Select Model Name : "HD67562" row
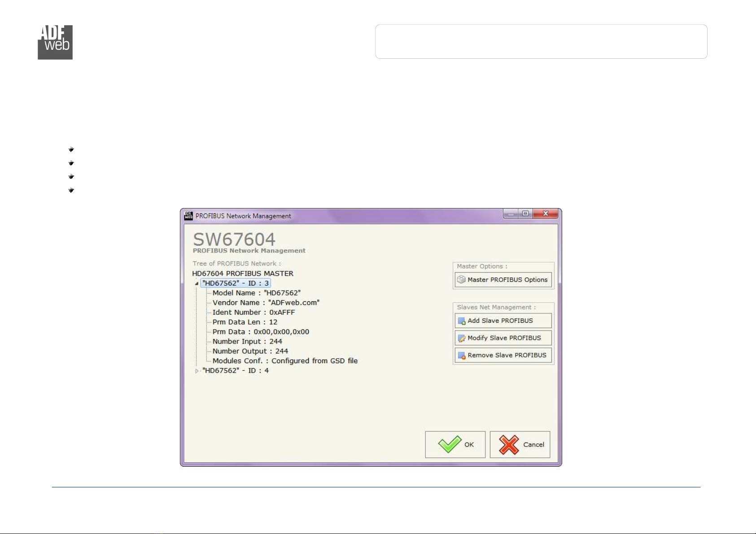This screenshot has height=534, width=756. click(x=257, y=293)
